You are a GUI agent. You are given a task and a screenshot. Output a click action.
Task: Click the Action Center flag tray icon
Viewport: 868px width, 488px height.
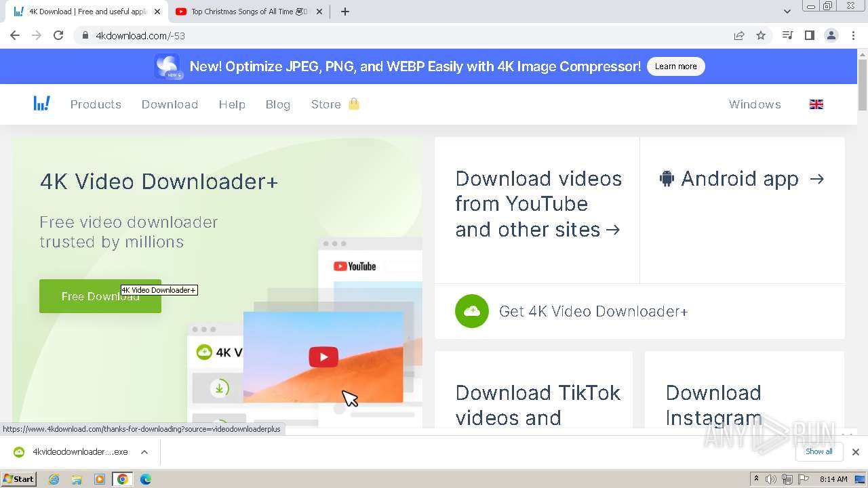point(804,479)
